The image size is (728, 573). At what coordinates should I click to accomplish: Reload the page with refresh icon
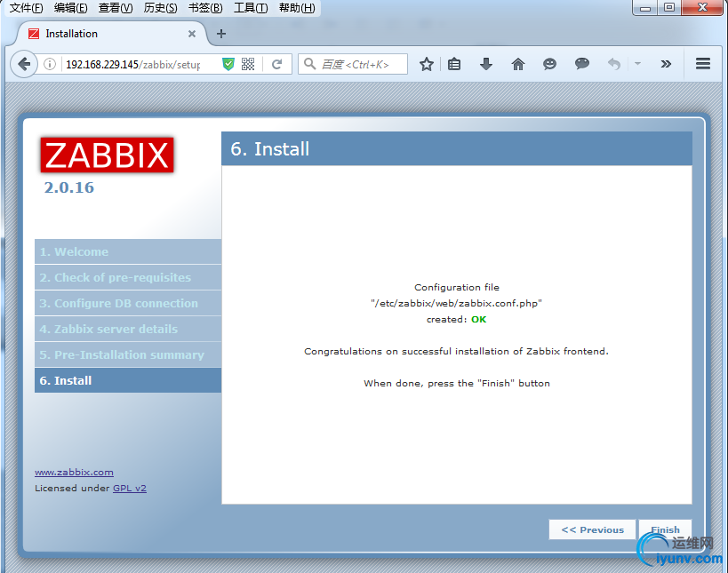[276, 64]
